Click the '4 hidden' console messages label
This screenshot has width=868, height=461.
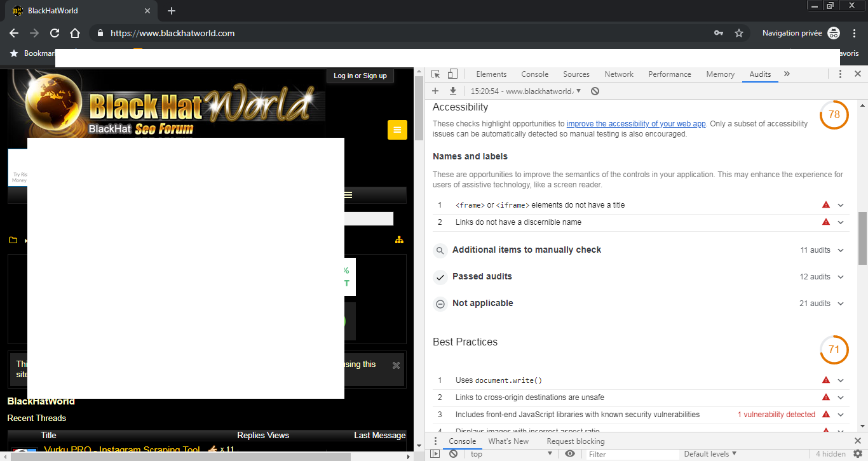click(831, 454)
